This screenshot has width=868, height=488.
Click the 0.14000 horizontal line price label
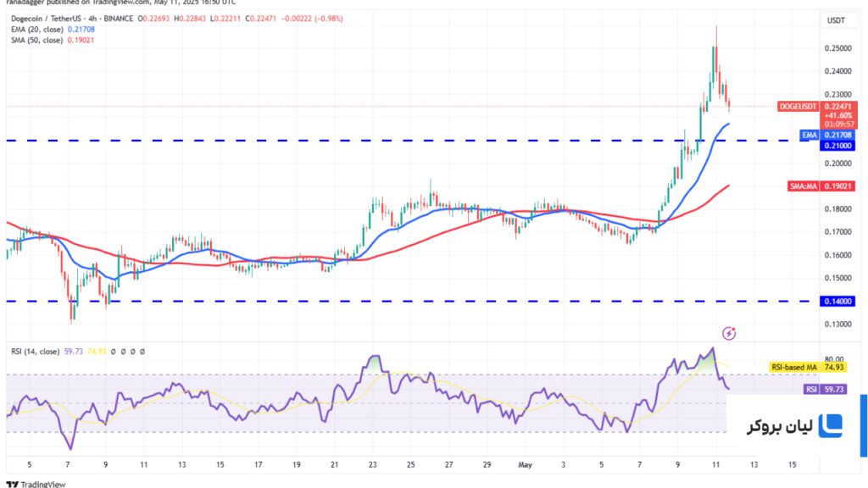pos(838,302)
